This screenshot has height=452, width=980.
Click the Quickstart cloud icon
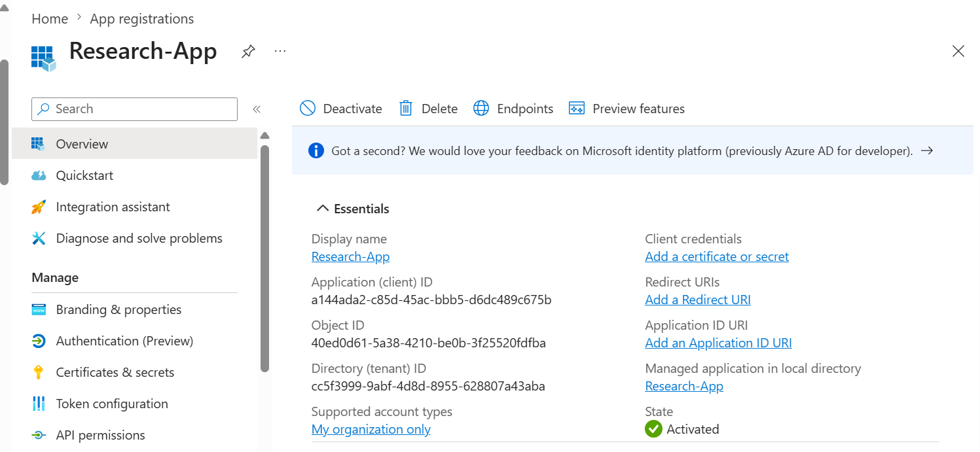coord(39,175)
